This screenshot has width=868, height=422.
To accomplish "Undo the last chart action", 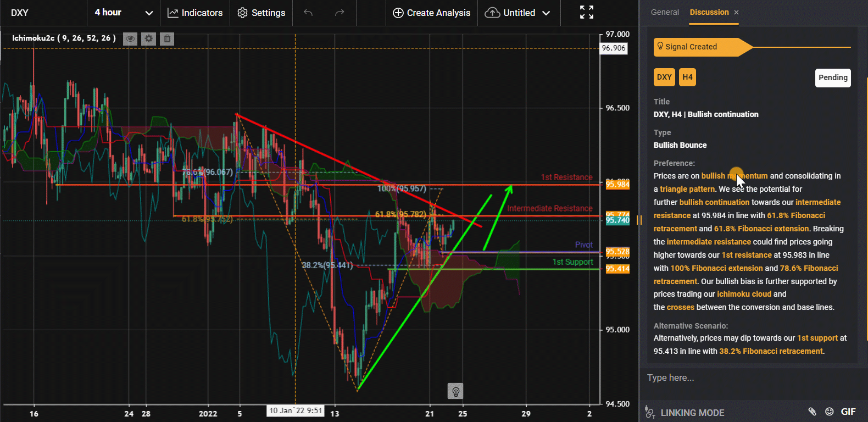I will tap(308, 13).
